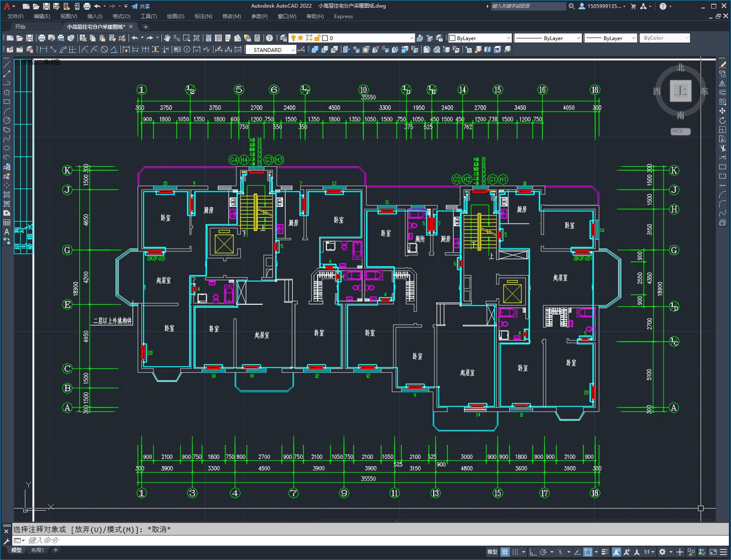Select the Multiline Text tool
Viewport: 731px width, 560px height.
click(7, 232)
